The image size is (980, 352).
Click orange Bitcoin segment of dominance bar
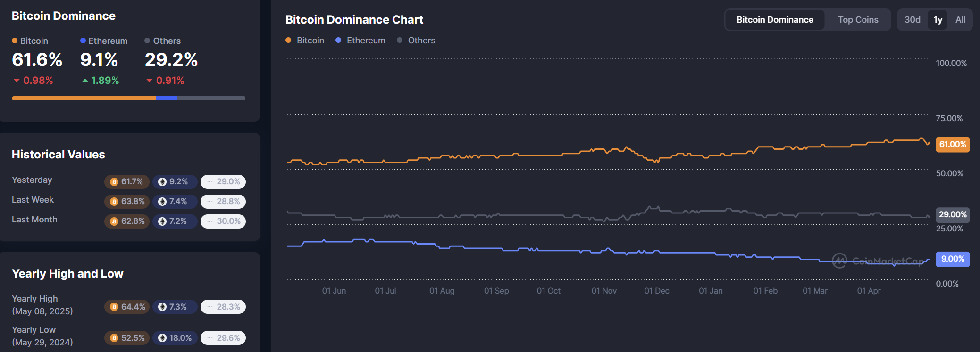pyautogui.click(x=84, y=98)
